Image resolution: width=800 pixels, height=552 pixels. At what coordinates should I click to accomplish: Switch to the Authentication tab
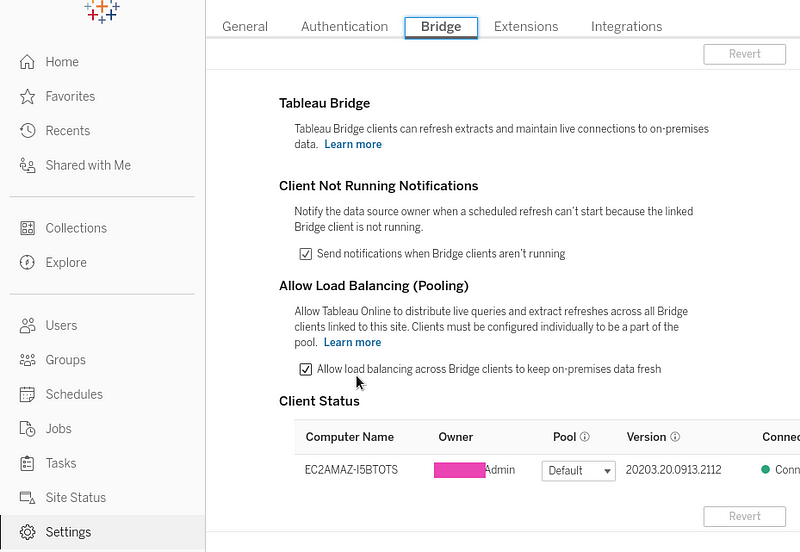tap(344, 27)
